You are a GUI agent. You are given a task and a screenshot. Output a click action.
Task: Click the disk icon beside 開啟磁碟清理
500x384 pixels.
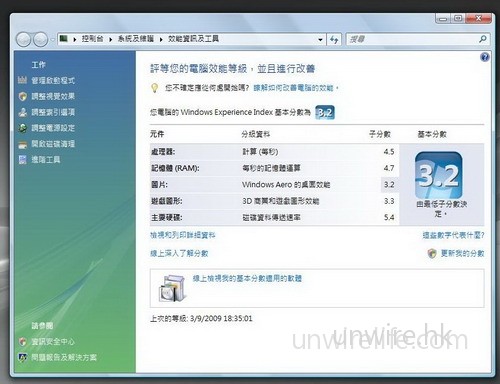click(x=22, y=144)
